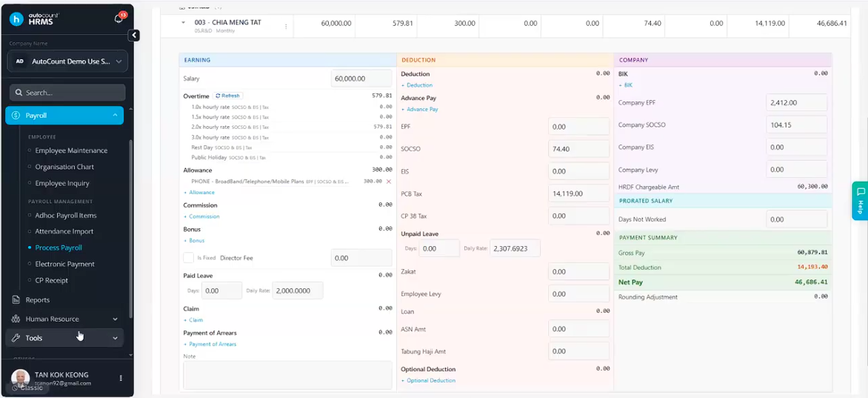This screenshot has height=398, width=868.
Task: Open Electronic Payment
Action: [64, 264]
